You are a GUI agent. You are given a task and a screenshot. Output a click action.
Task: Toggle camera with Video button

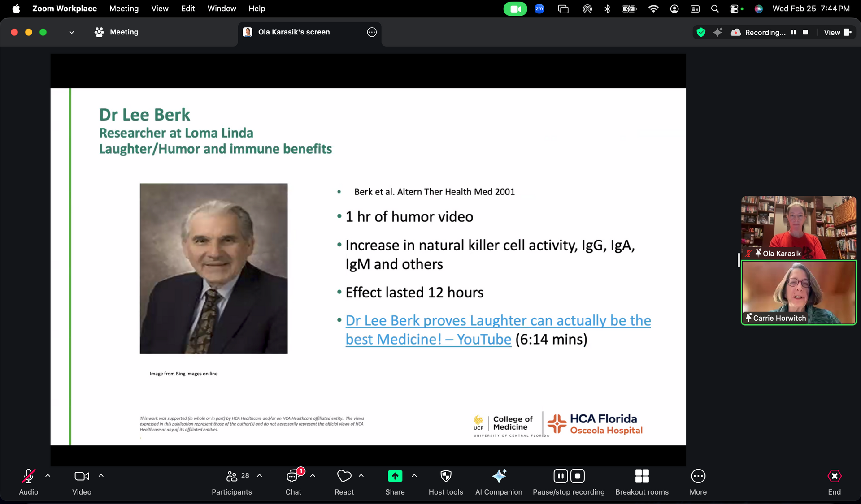pos(82,476)
